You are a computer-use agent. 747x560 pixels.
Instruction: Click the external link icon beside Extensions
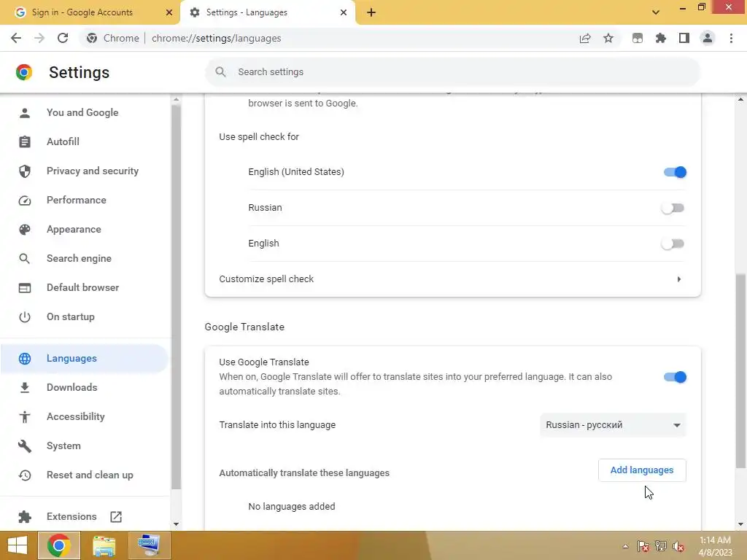pyautogui.click(x=116, y=517)
